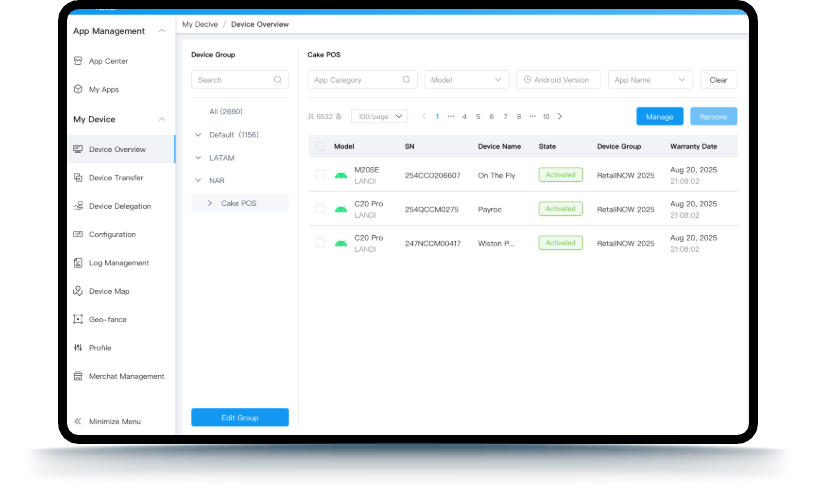Click the Edit Group button
This screenshot has width=816, height=500.
(240, 417)
